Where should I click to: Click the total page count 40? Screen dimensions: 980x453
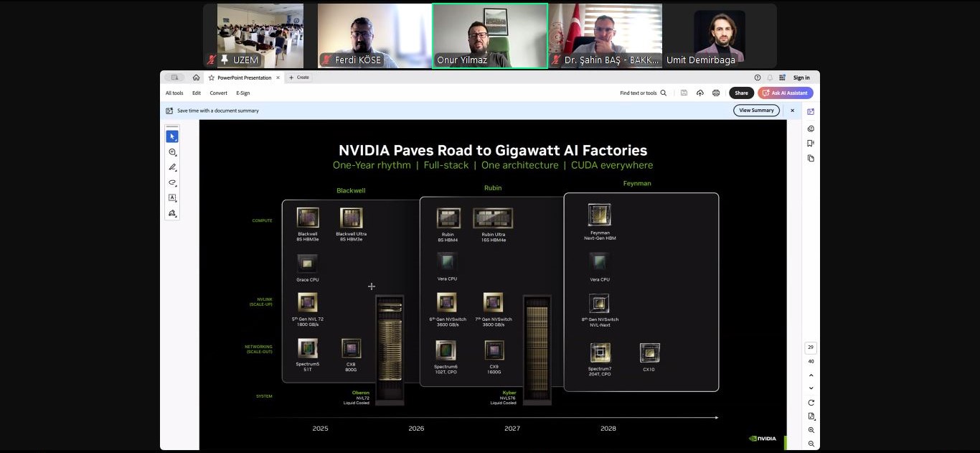[x=811, y=361]
